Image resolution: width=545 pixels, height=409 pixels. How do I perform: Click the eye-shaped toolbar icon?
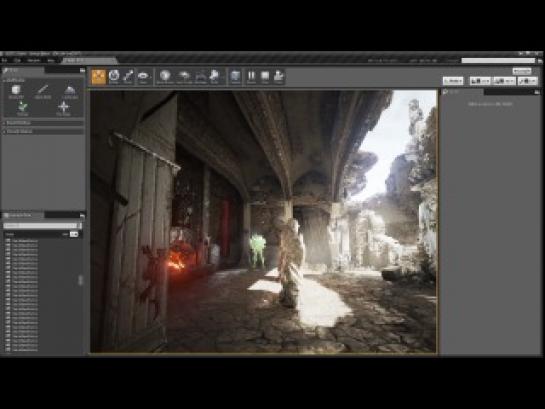pos(143,76)
